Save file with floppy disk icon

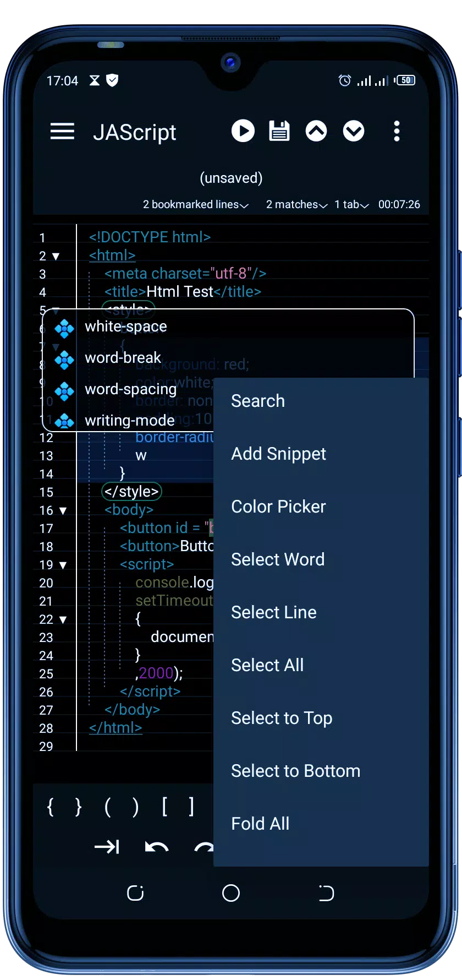[279, 132]
